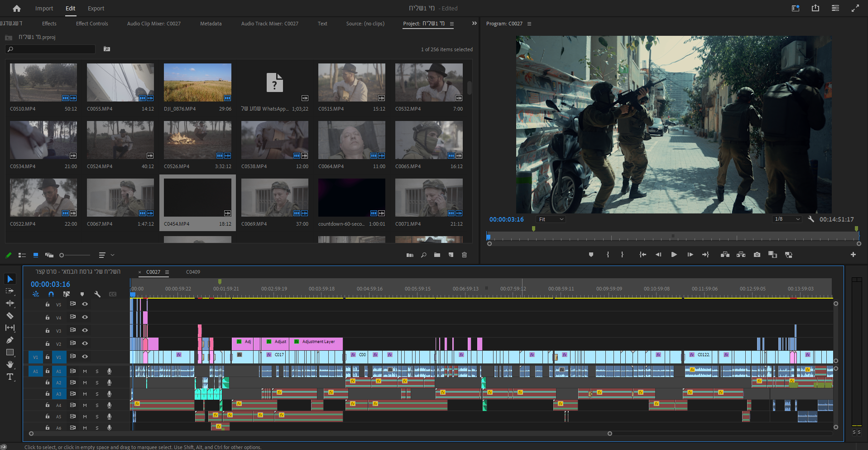Switch to the Effect Controls tab

92,24
